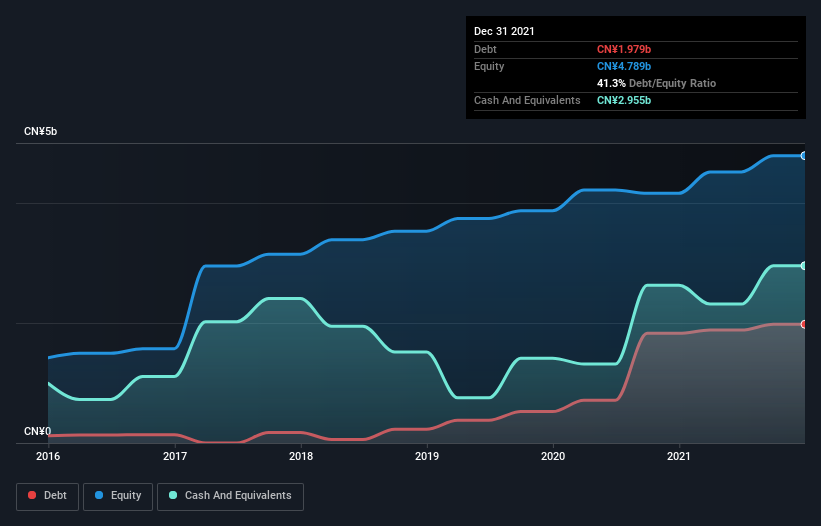Toggle the Cash And Equivalents legend button

tap(230, 496)
